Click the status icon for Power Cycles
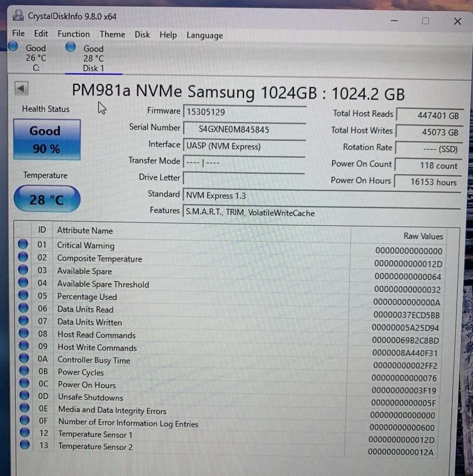Screen dimensions: 473x476 click(24, 370)
